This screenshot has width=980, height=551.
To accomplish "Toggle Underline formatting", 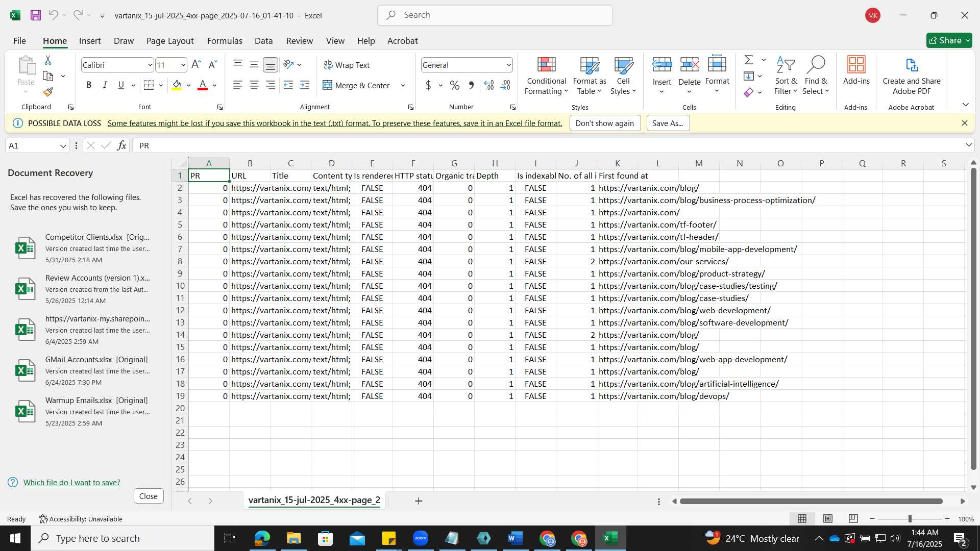I will (121, 85).
